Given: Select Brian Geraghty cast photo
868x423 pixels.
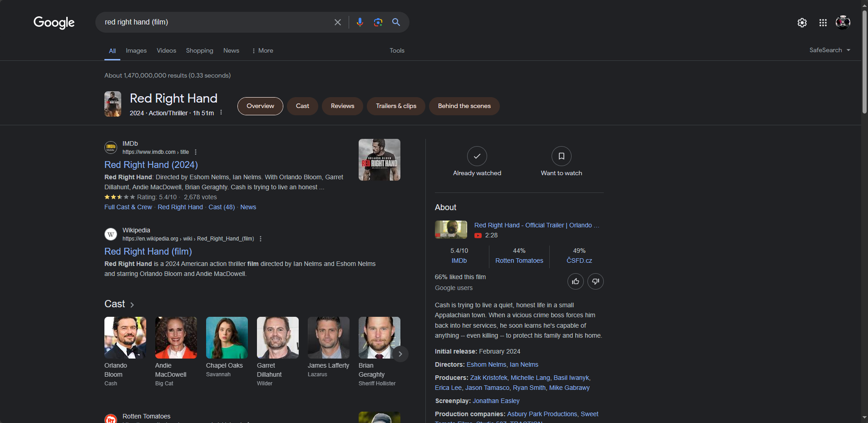Looking at the screenshot, I should [380, 338].
